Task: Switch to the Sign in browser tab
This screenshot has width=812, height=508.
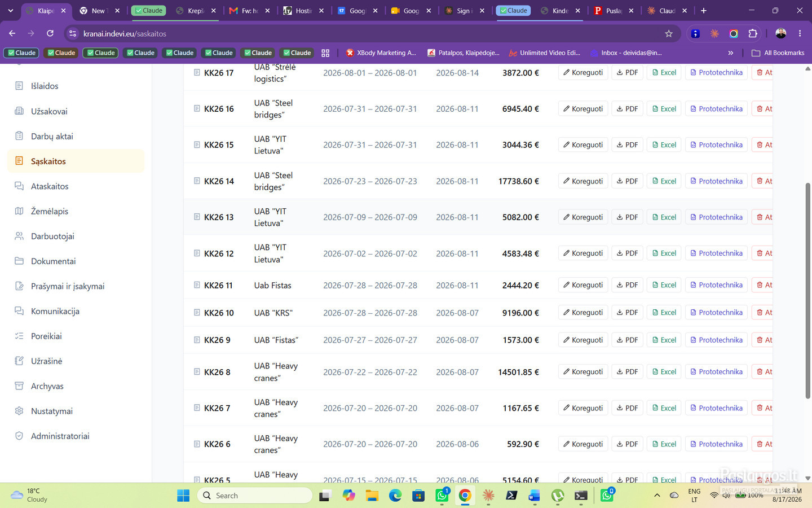Action: [465, 11]
